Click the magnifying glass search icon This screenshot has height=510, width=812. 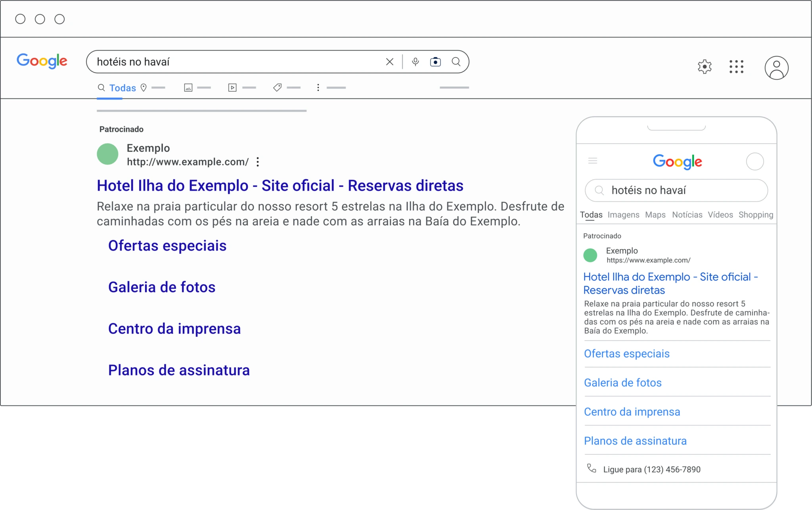click(456, 62)
